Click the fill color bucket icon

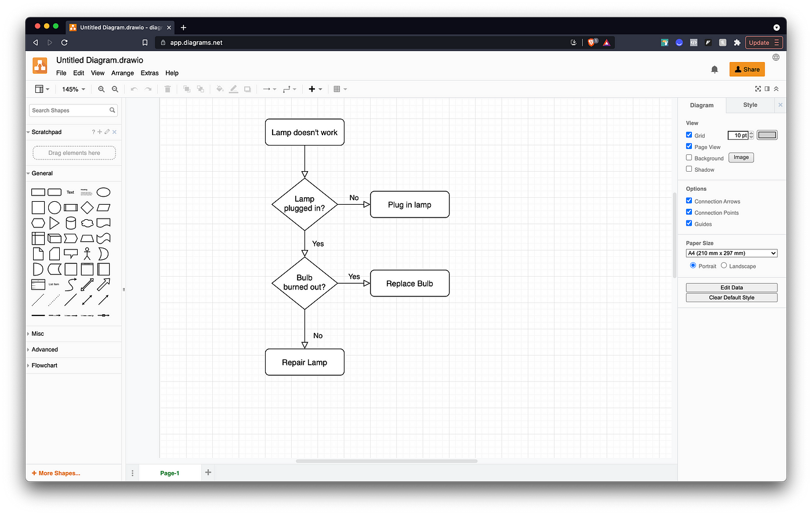(x=220, y=89)
